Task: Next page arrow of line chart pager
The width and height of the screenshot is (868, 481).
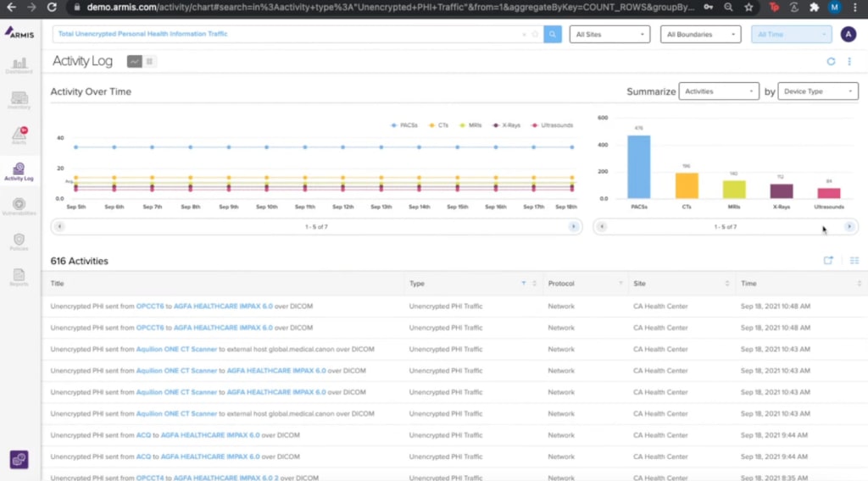Action: [x=573, y=227]
